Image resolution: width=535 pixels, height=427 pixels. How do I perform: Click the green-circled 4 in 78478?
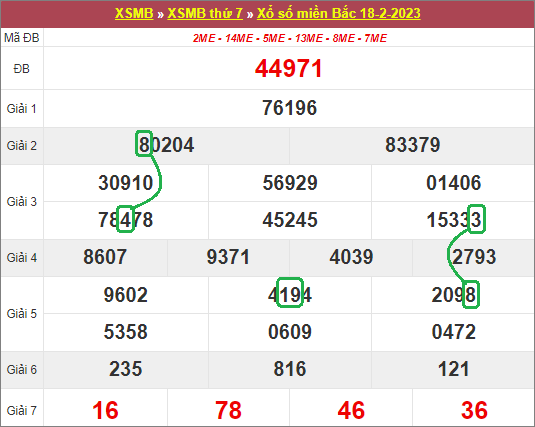(125, 219)
